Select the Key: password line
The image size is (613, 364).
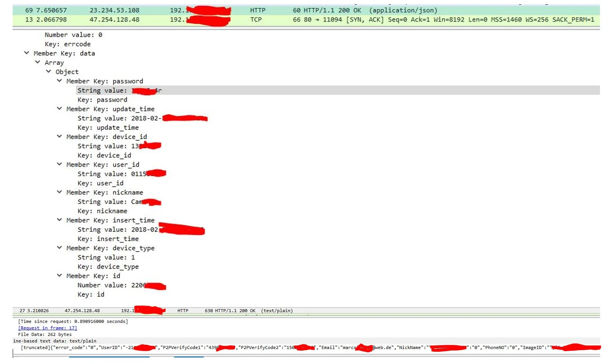click(102, 100)
